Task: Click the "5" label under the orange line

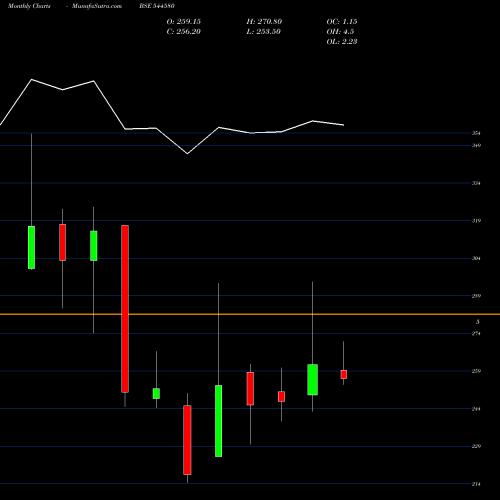Action: point(478,322)
